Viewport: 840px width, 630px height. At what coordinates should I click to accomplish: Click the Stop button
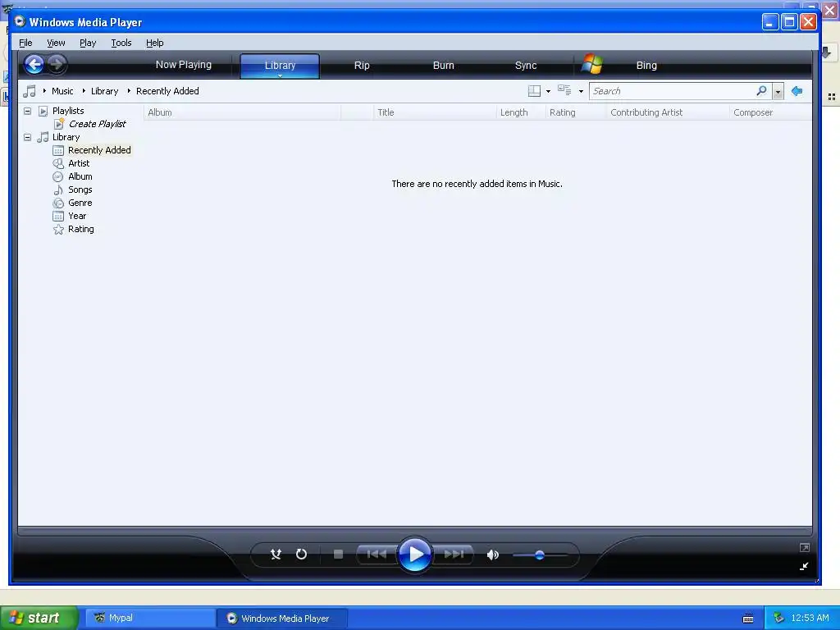pos(338,554)
